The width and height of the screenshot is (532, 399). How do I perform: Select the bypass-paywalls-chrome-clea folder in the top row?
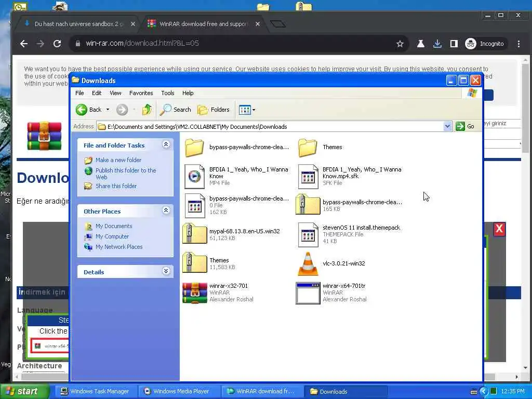[194, 148]
